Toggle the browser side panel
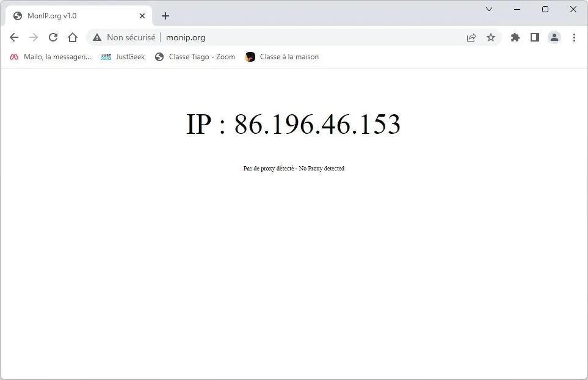The width and height of the screenshot is (588, 380). pyautogui.click(x=535, y=37)
